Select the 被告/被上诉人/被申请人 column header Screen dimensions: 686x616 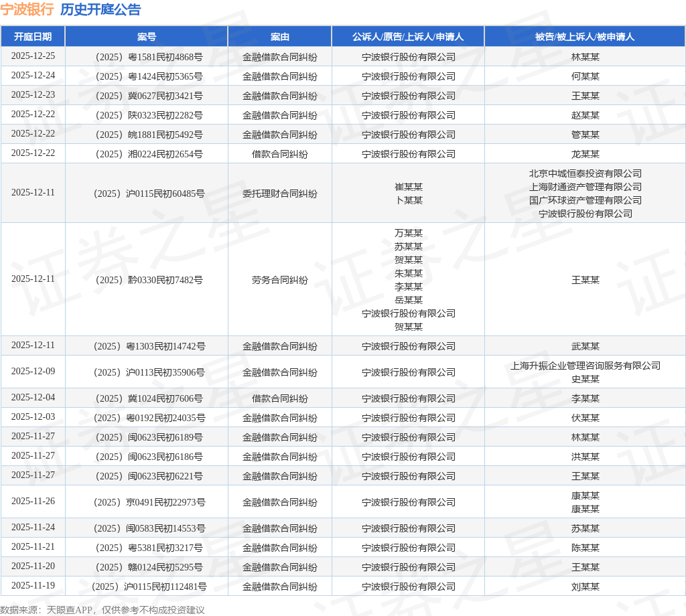click(585, 37)
